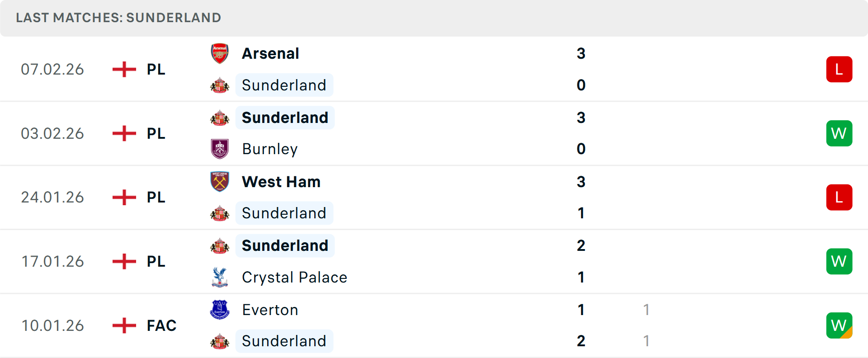Click the England flag icon on the FAC row
Image resolution: width=868 pixels, height=358 pixels.
pyautogui.click(x=123, y=325)
